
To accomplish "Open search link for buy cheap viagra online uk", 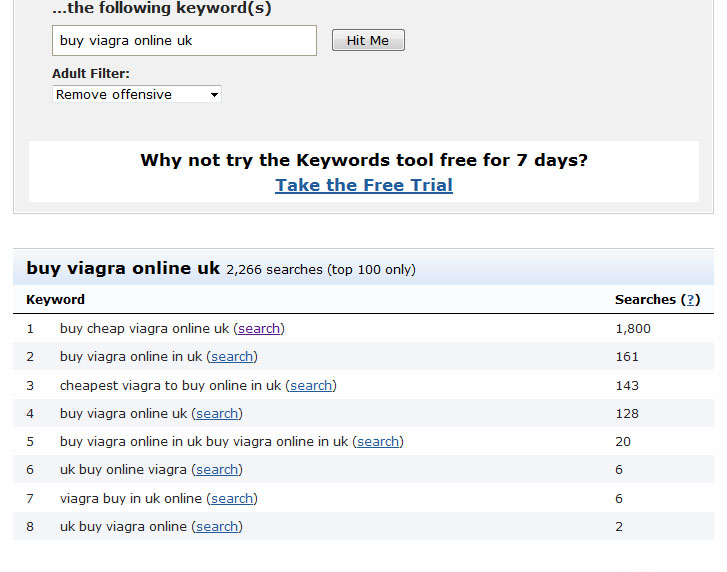I will click(x=259, y=329).
